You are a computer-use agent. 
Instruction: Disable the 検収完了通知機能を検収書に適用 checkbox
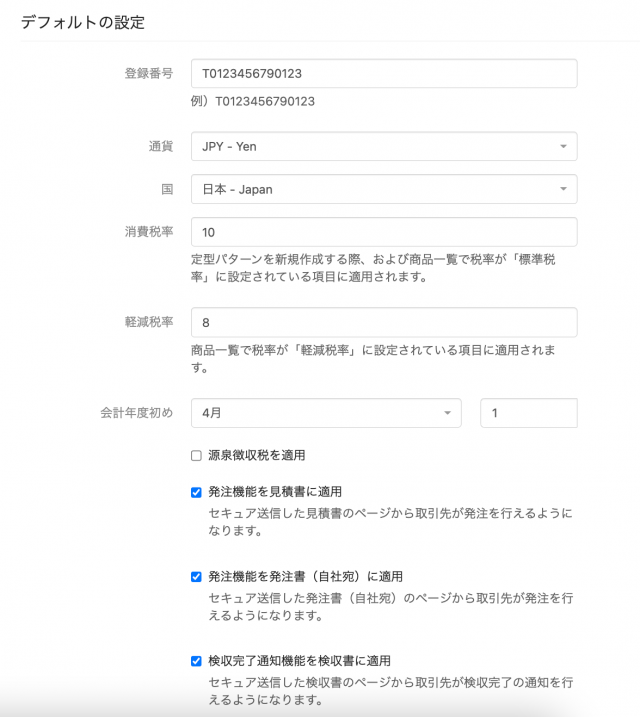[x=197, y=660]
